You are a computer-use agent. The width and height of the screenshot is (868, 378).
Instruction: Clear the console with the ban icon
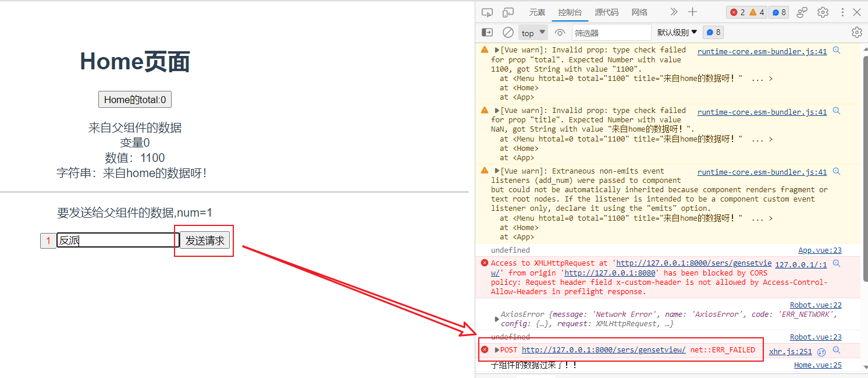click(508, 33)
